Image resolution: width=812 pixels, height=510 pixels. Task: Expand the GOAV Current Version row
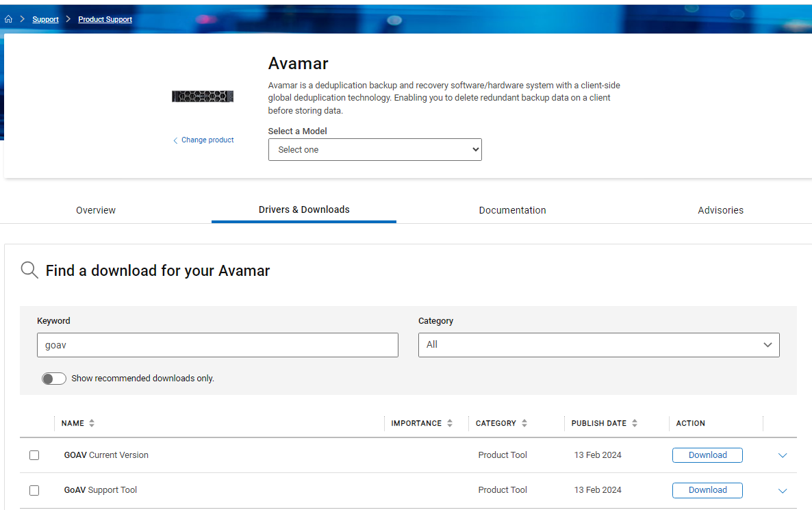coord(782,455)
